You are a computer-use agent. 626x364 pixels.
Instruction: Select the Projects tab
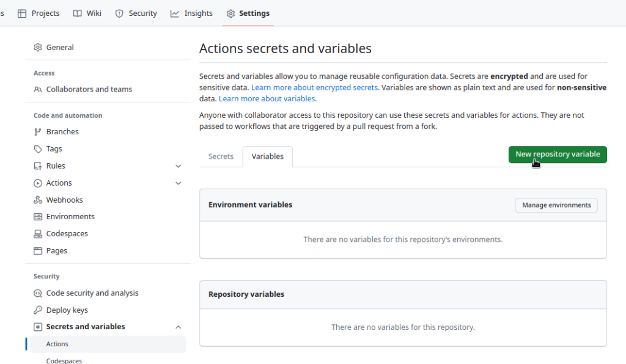[x=39, y=13]
